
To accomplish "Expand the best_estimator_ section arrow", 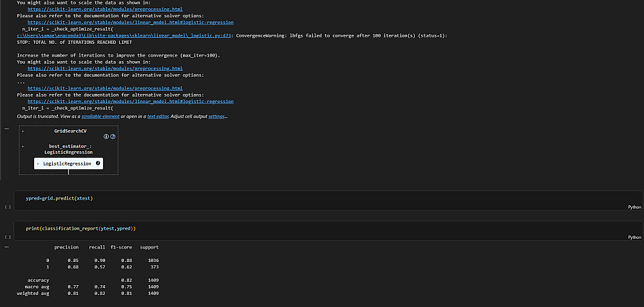I will pyautogui.click(x=23, y=147).
